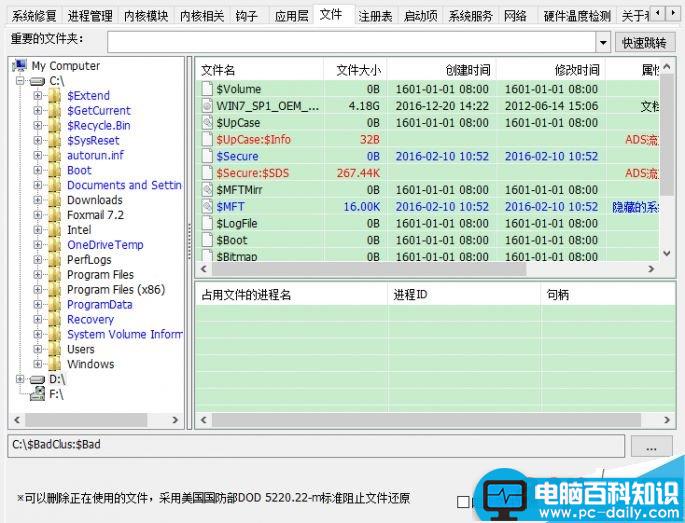
Task: Collapse the C:\ drive node
Action: (x=20, y=81)
